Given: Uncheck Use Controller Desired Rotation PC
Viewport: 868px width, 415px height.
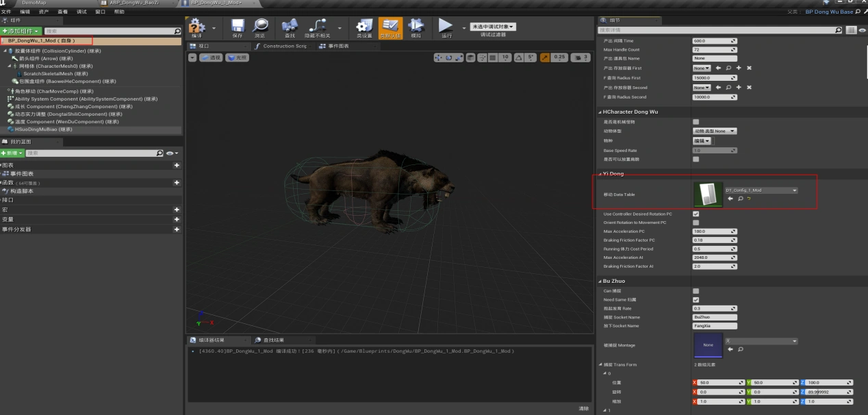Looking at the screenshot, I should (x=696, y=214).
